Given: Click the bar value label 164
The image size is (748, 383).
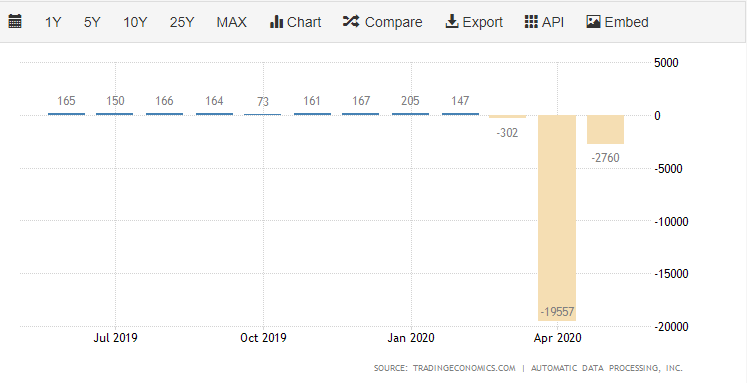Looking at the screenshot, I should 214,101.
